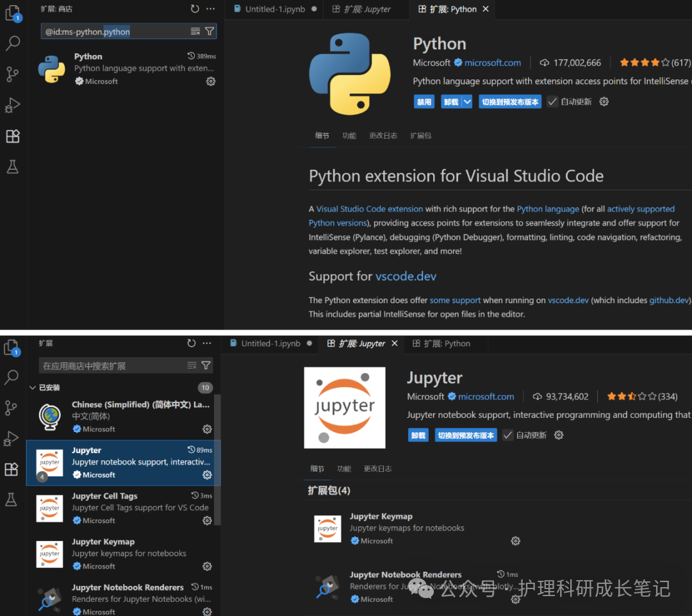Open manage gear for Python list item

(211, 81)
